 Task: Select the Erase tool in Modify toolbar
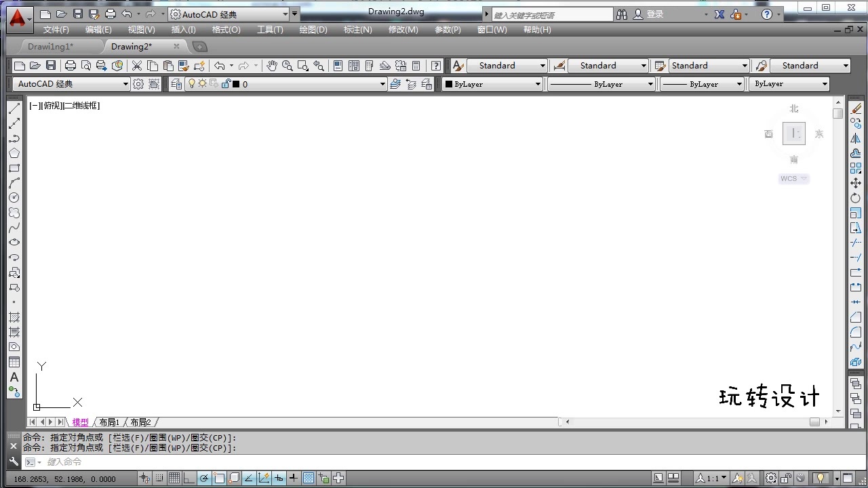[x=856, y=109]
